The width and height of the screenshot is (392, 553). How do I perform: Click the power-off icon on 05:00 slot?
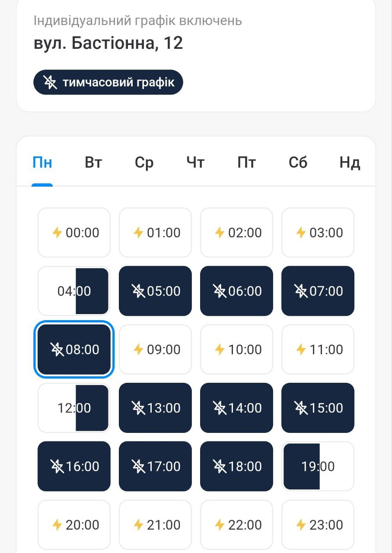(139, 291)
